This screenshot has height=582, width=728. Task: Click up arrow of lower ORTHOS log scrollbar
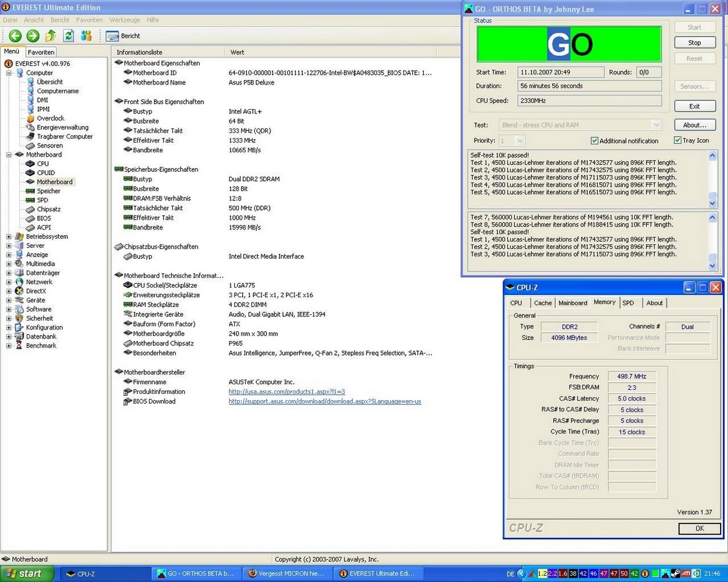(x=712, y=217)
